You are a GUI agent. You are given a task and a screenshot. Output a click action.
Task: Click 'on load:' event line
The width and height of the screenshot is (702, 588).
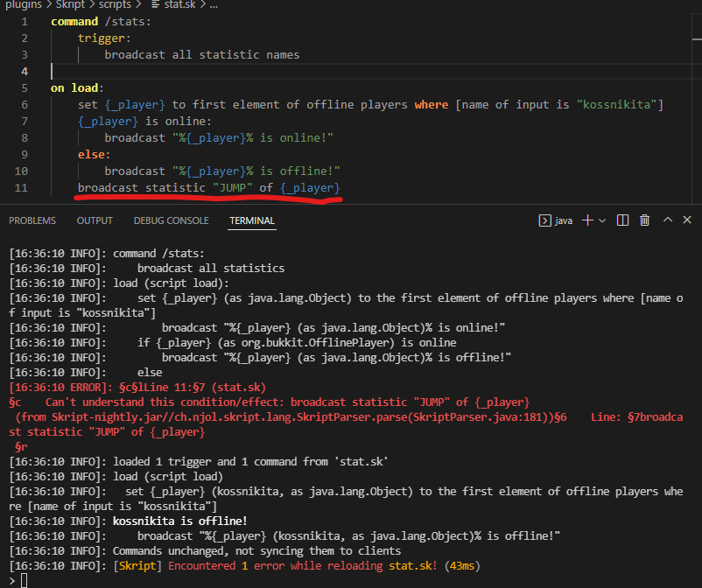tap(77, 88)
